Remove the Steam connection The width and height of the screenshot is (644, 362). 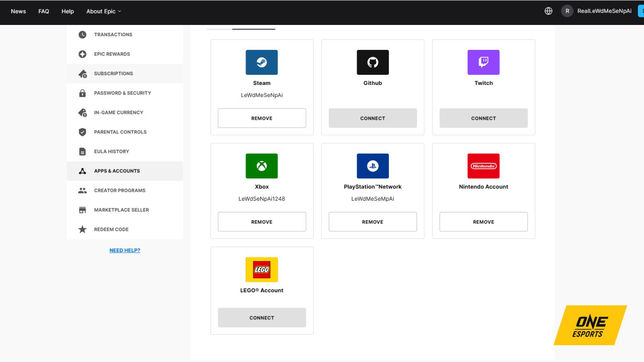point(262,118)
